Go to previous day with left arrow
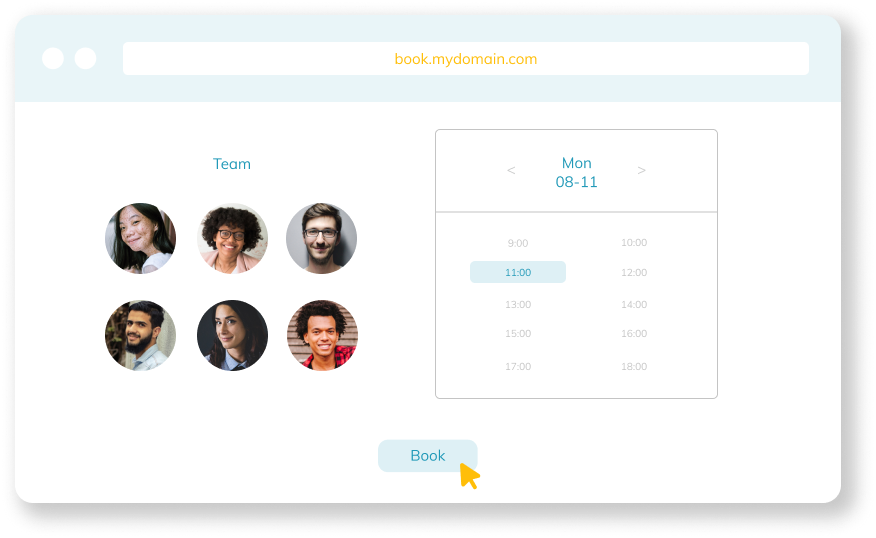The image size is (876, 538). (x=511, y=170)
